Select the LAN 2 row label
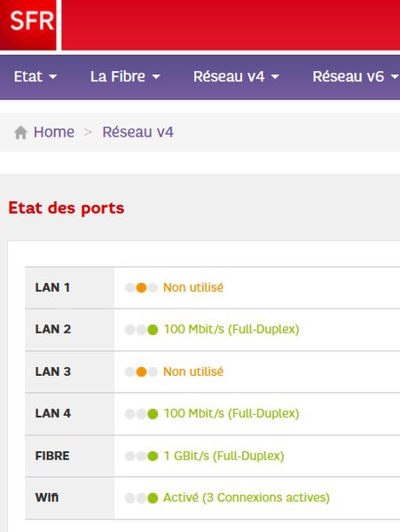This screenshot has height=532, width=400. pyautogui.click(x=53, y=329)
